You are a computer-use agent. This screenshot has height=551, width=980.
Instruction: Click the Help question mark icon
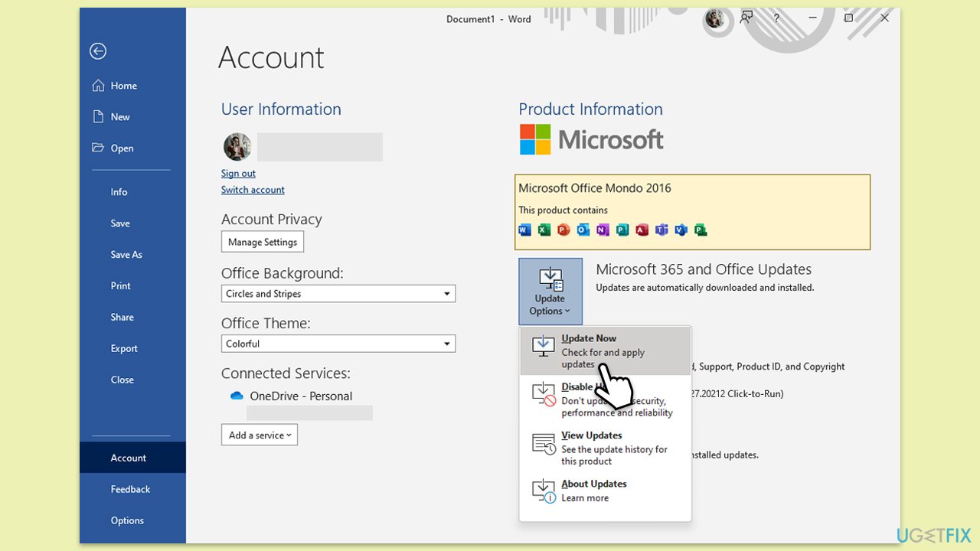click(777, 19)
